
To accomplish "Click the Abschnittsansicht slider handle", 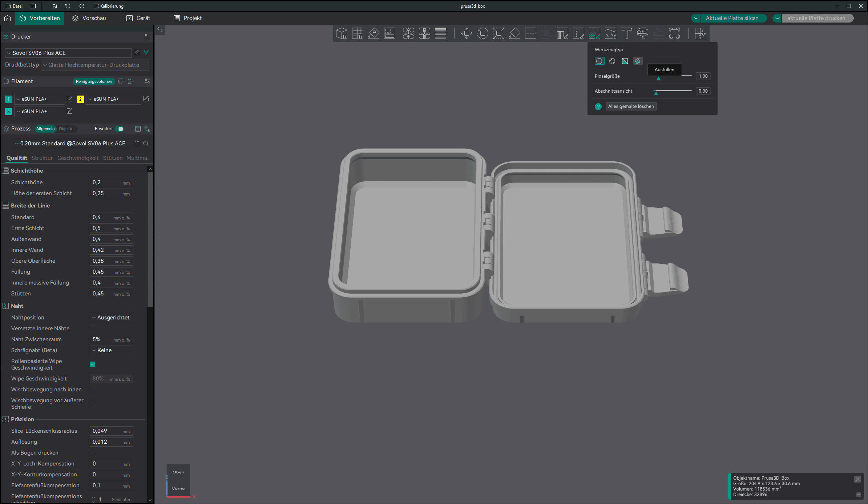I will 656,93.
